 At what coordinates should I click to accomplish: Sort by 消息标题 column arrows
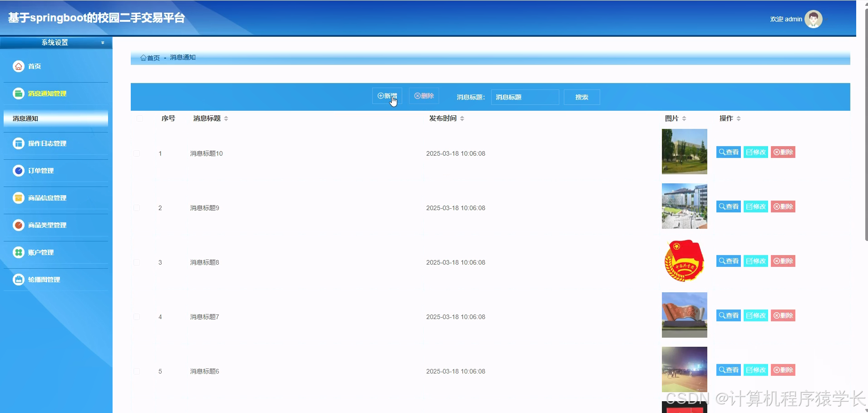coord(226,118)
